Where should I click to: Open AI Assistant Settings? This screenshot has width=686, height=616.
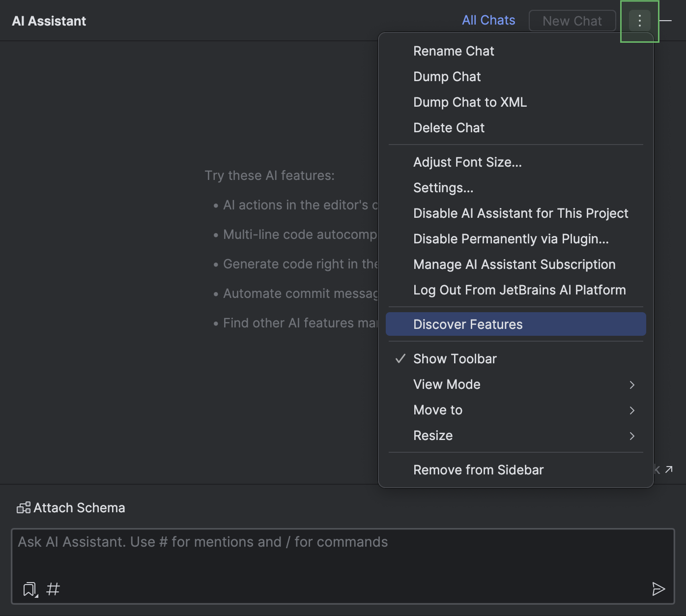pos(443,187)
